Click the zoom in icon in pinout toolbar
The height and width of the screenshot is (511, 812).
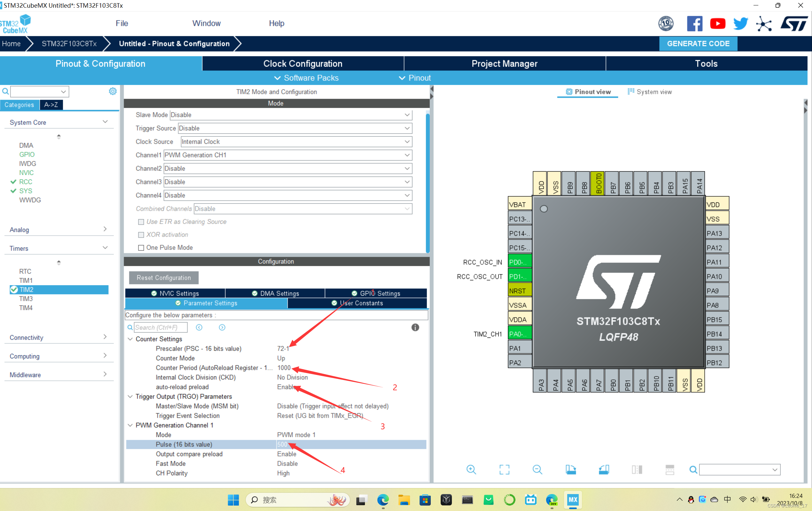(471, 469)
